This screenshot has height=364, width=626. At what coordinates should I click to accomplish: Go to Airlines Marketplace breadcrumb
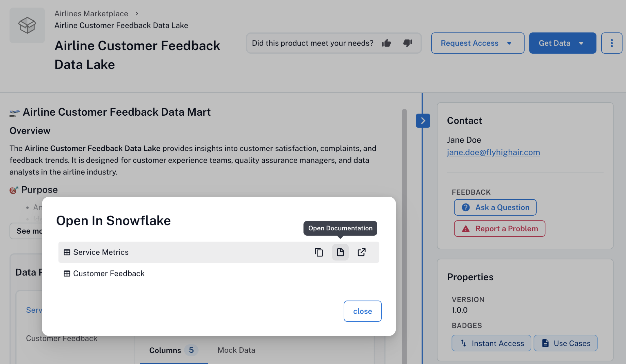coord(91,14)
